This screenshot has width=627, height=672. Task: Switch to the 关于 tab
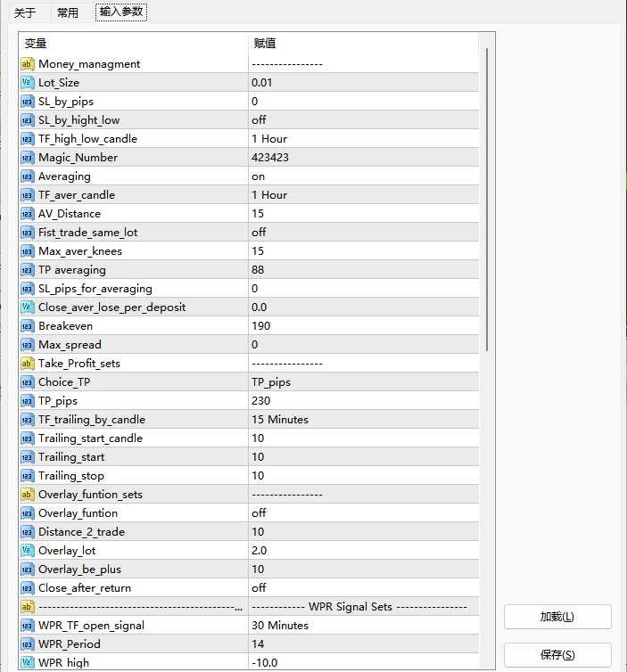(x=26, y=12)
